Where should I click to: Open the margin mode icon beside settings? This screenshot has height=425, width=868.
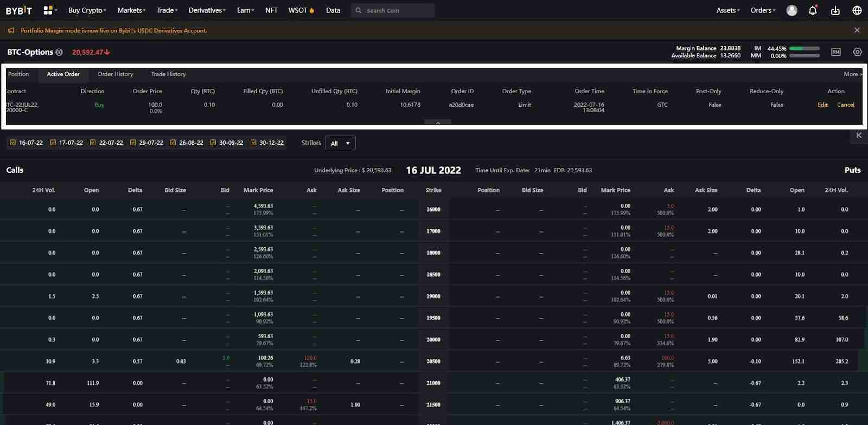(x=836, y=52)
